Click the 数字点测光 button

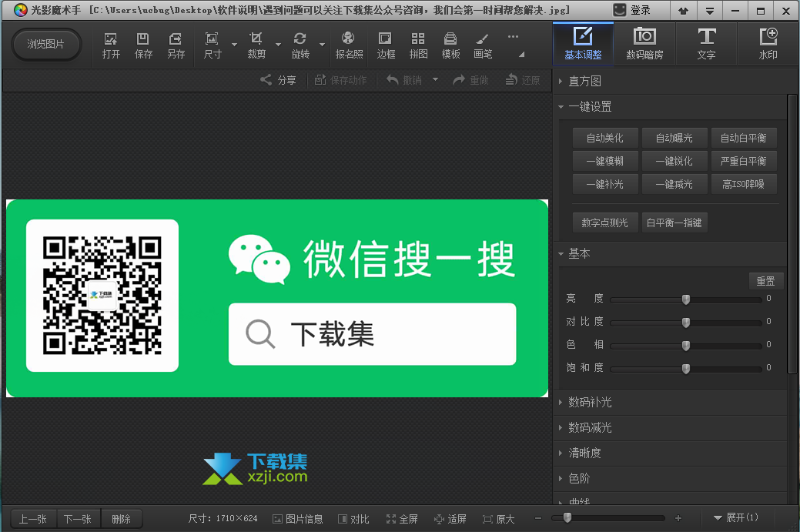(x=605, y=223)
